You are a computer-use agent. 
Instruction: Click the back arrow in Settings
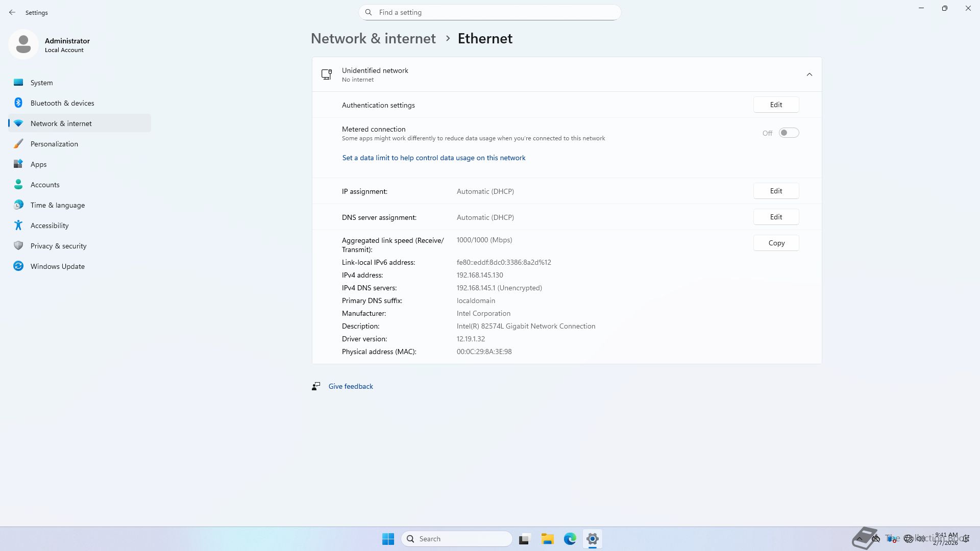pyautogui.click(x=12, y=12)
